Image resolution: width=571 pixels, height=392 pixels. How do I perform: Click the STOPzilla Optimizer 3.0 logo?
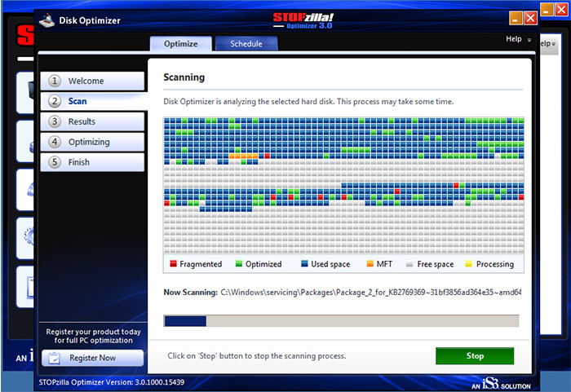pyautogui.click(x=303, y=20)
